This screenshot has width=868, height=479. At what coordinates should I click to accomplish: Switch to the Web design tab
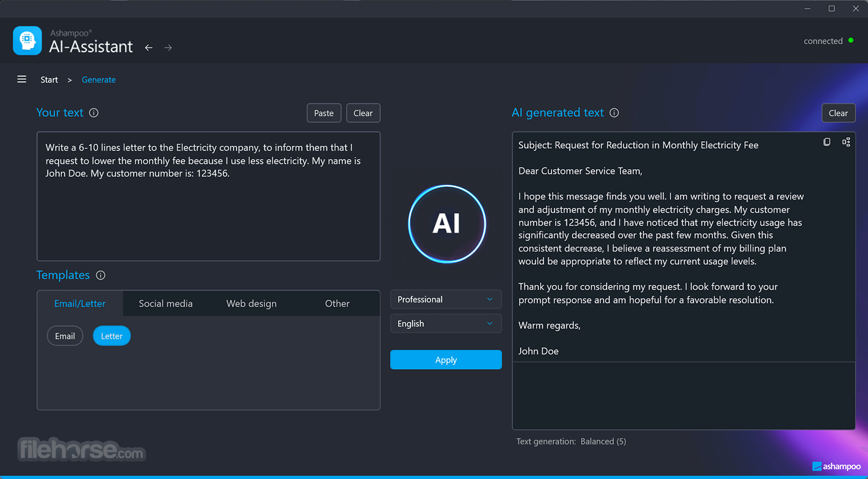252,304
